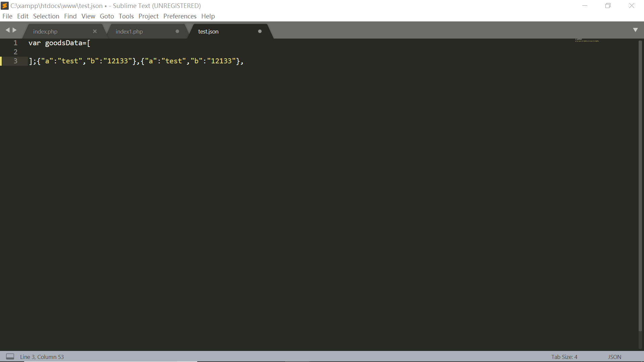644x362 pixels.
Task: Go to next tab with right arrow
Action: pyautogui.click(x=14, y=30)
